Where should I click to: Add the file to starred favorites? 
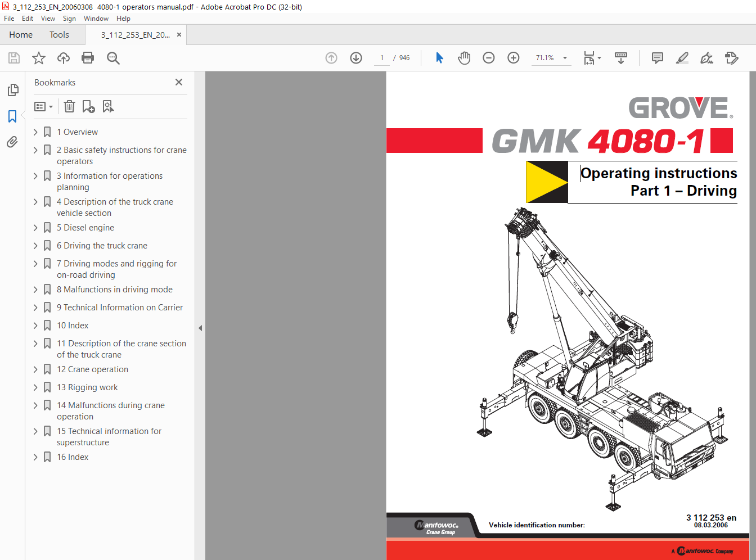click(39, 58)
